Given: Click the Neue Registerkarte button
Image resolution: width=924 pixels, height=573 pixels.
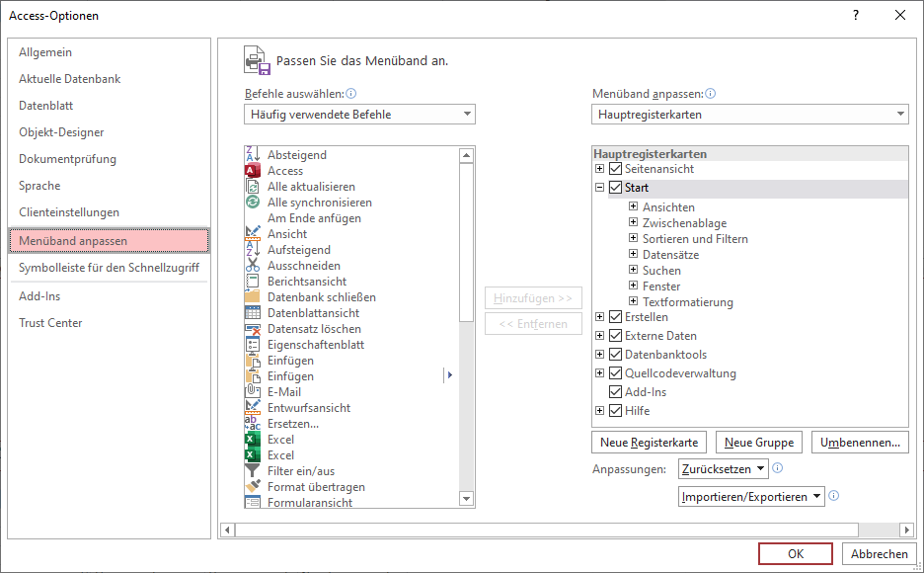Looking at the screenshot, I should click(649, 443).
